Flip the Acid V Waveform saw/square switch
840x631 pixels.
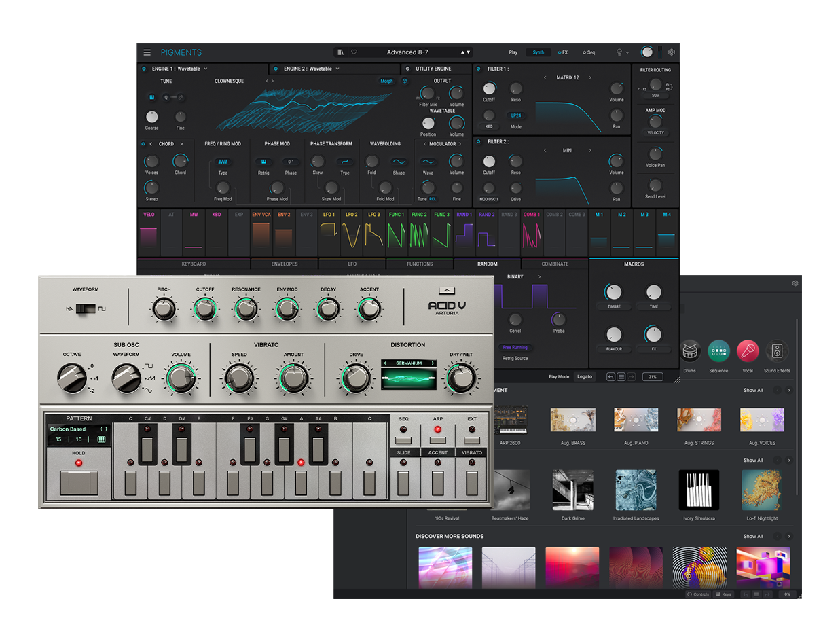[86, 308]
